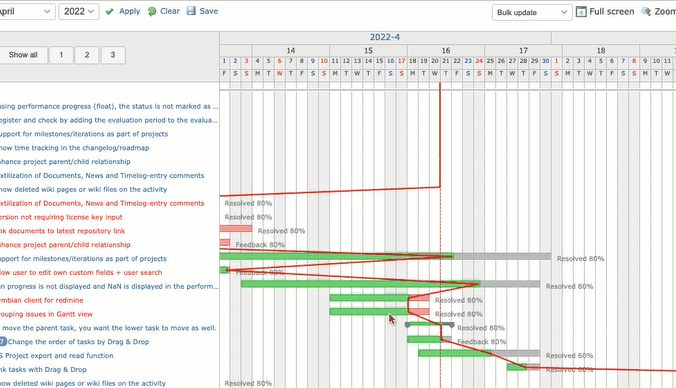Open 'Grouping issues in Gantt view' link
The height and width of the screenshot is (388, 676).
point(46,314)
